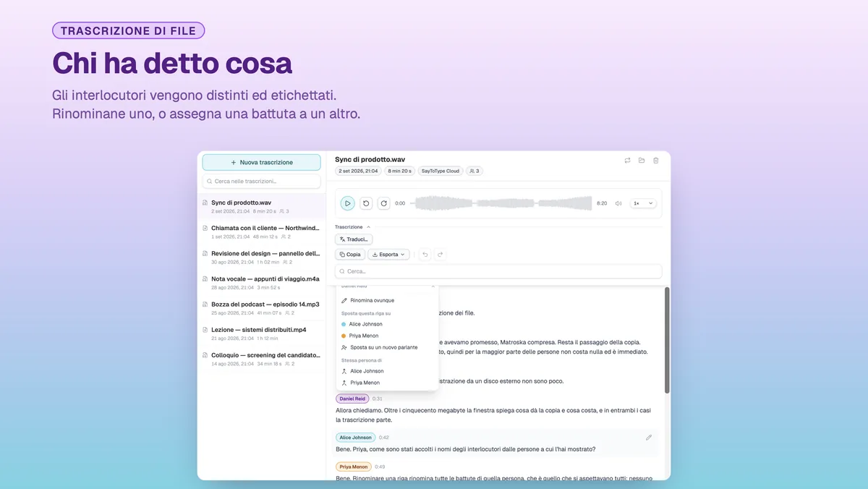The width and height of the screenshot is (868, 489).
Task: Click the re-transcribe arrows icon in header
Action: [x=627, y=161]
